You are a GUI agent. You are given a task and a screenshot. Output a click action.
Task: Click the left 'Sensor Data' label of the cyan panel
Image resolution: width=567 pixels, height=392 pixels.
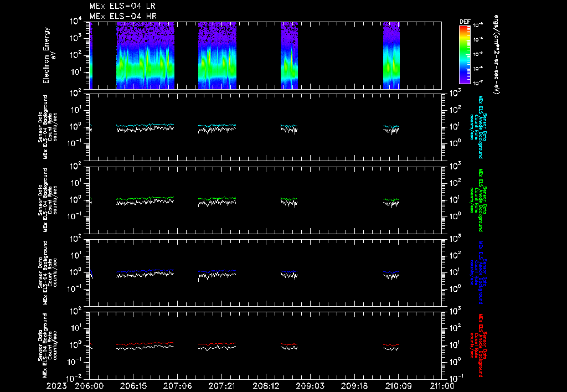point(40,127)
